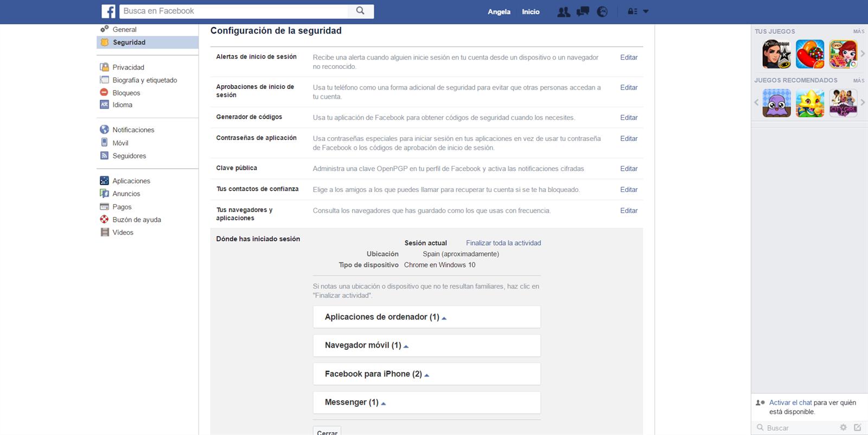Click the Bloqueos red icon in sidebar
The height and width of the screenshot is (435, 868).
(104, 92)
